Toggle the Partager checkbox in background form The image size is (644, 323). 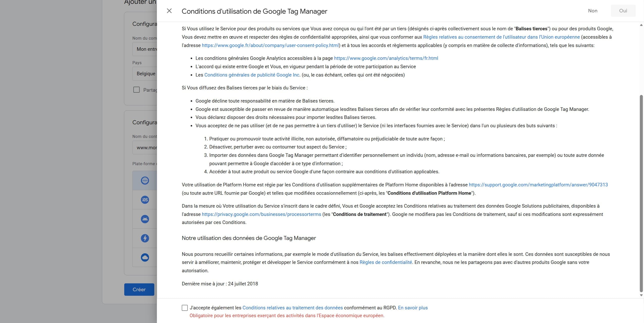136,90
